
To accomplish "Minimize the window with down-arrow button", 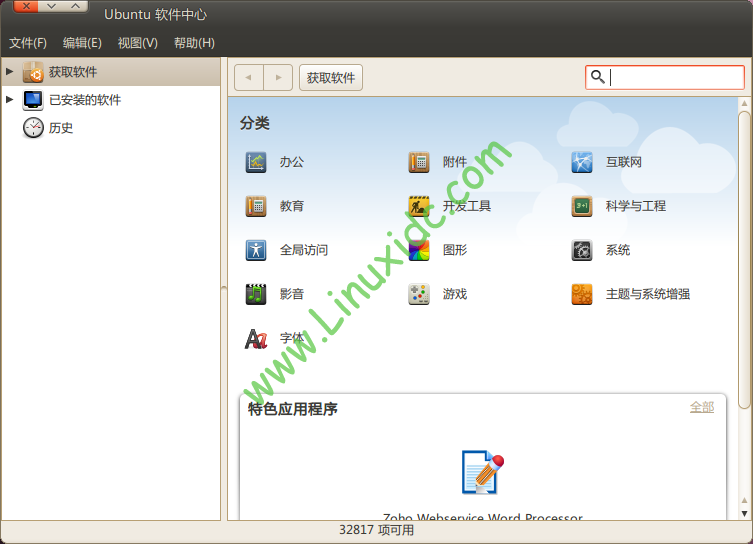I will pos(51,6).
